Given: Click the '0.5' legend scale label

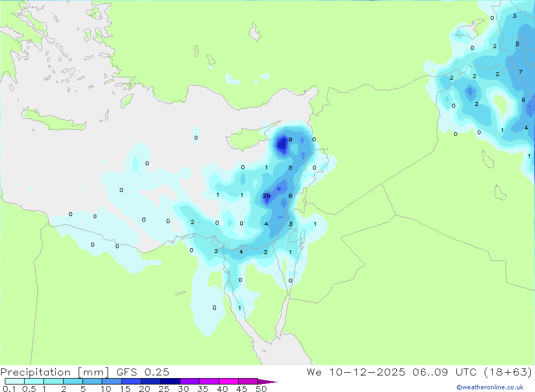Looking at the screenshot, I should tap(29, 389).
